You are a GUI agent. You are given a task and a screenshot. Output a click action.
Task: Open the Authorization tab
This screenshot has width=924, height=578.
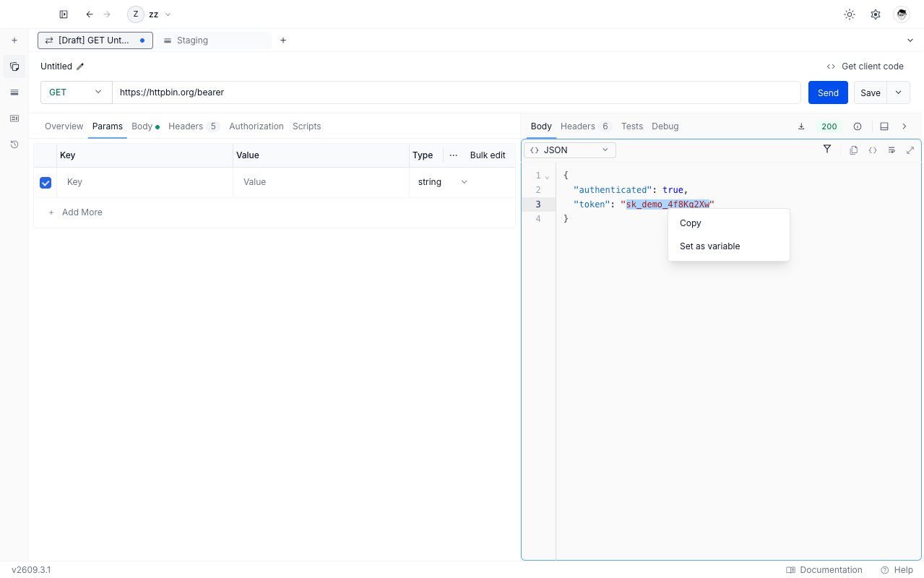256,126
